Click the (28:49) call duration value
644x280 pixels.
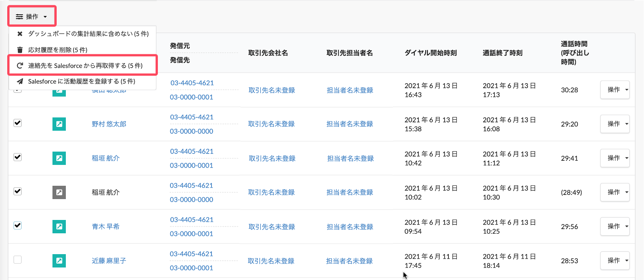click(x=571, y=192)
